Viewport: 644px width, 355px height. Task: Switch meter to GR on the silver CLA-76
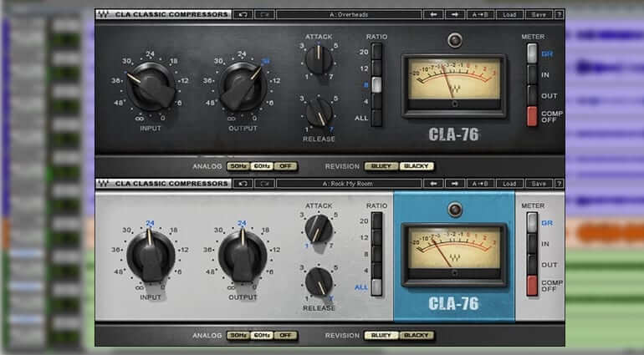531,222
